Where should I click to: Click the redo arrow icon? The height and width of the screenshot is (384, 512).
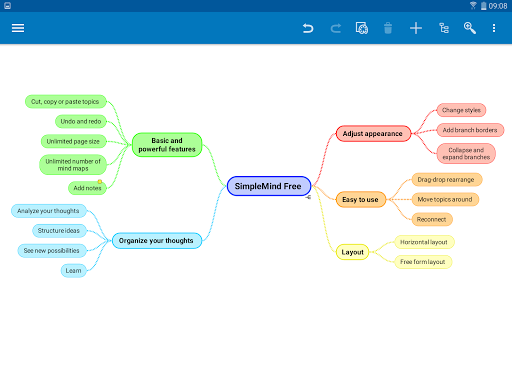coord(336,28)
